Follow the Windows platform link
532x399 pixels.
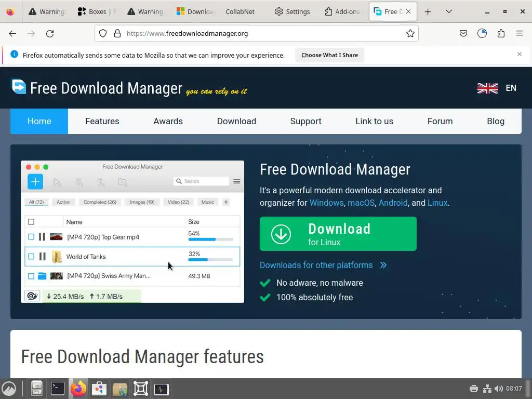pos(327,203)
